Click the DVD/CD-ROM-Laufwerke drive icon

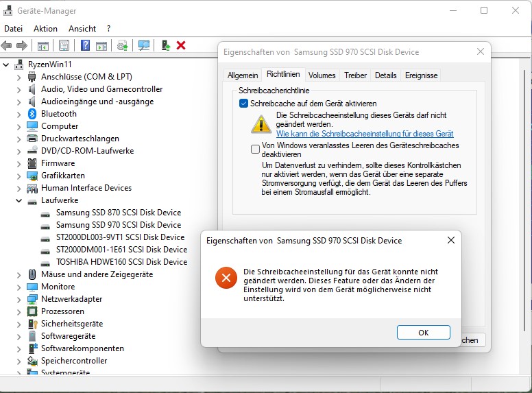32,151
